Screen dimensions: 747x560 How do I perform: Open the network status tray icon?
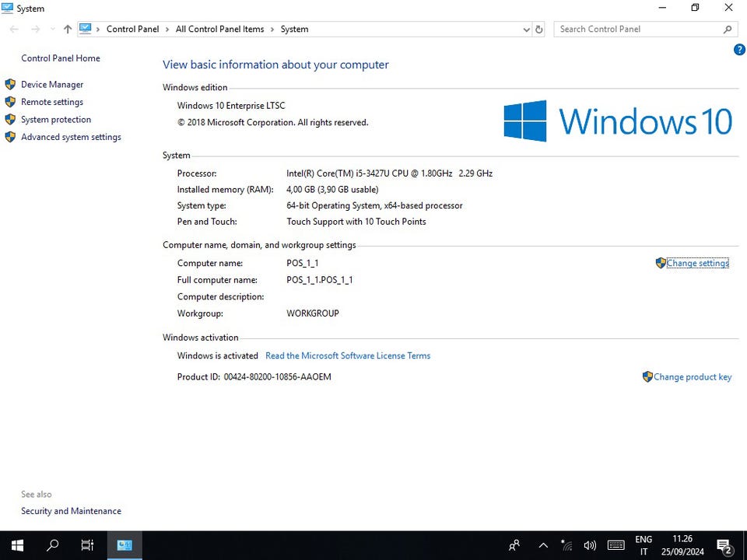click(566, 545)
